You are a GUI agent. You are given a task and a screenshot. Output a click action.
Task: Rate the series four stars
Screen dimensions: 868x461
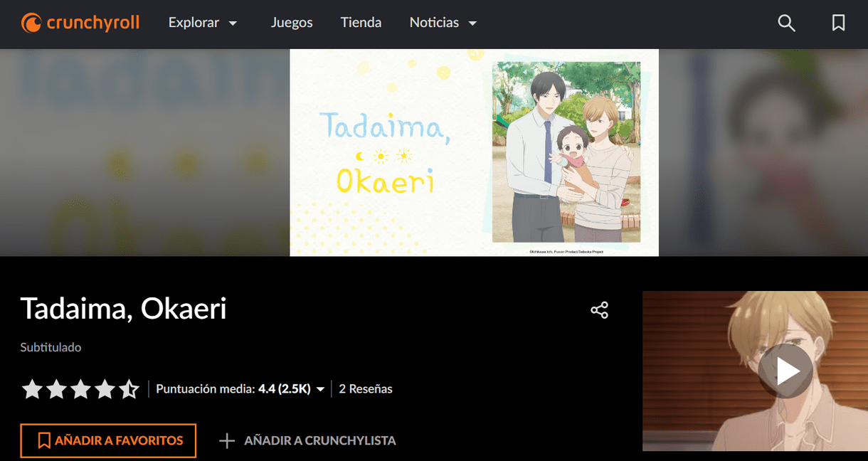[x=105, y=389]
